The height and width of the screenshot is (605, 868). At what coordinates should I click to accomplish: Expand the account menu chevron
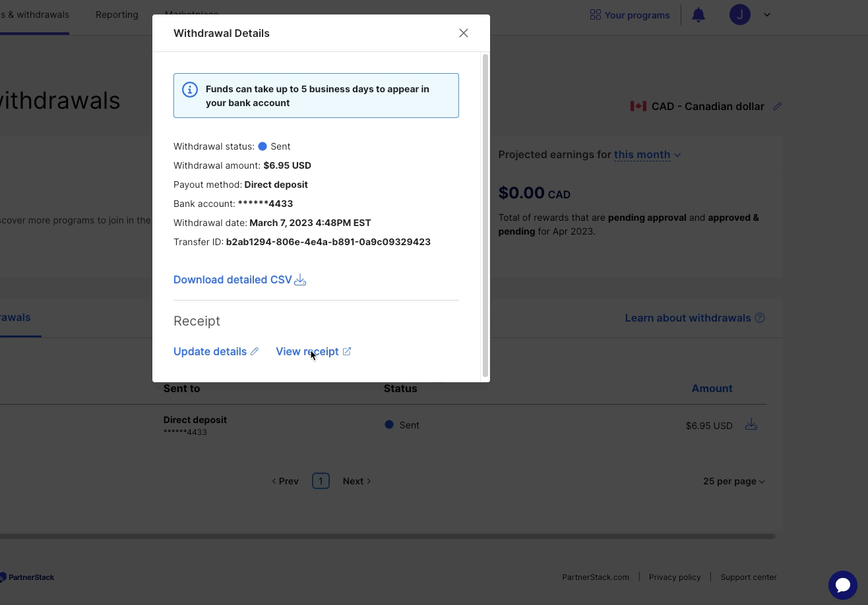[x=767, y=14]
